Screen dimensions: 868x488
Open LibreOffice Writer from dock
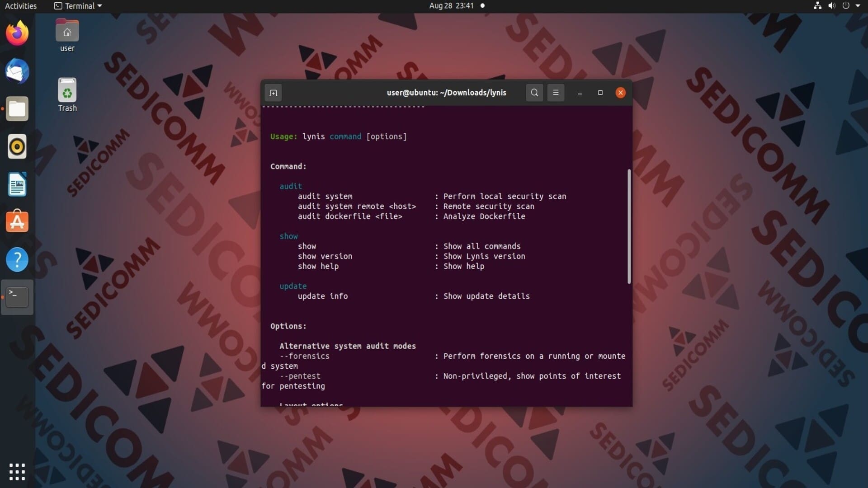click(17, 184)
